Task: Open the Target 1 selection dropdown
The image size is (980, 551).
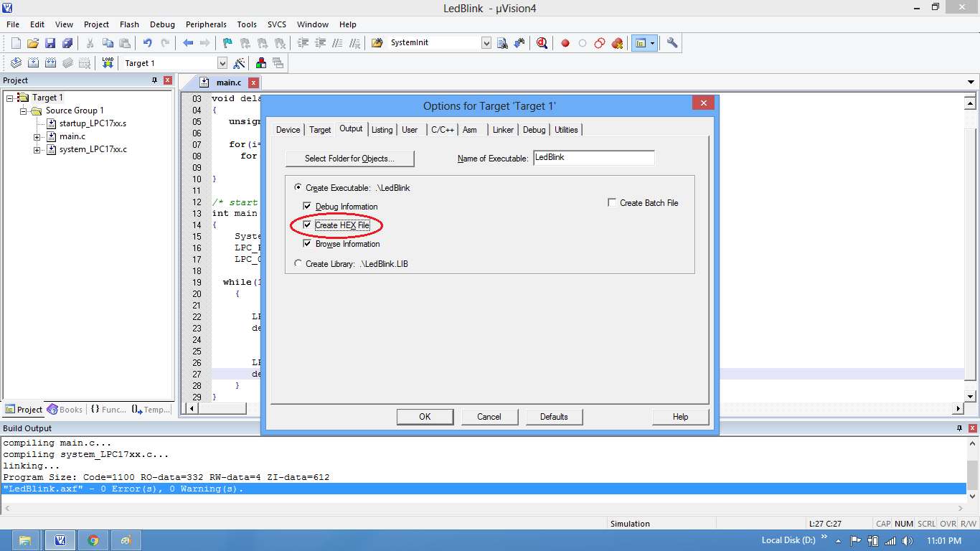Action: [222, 63]
